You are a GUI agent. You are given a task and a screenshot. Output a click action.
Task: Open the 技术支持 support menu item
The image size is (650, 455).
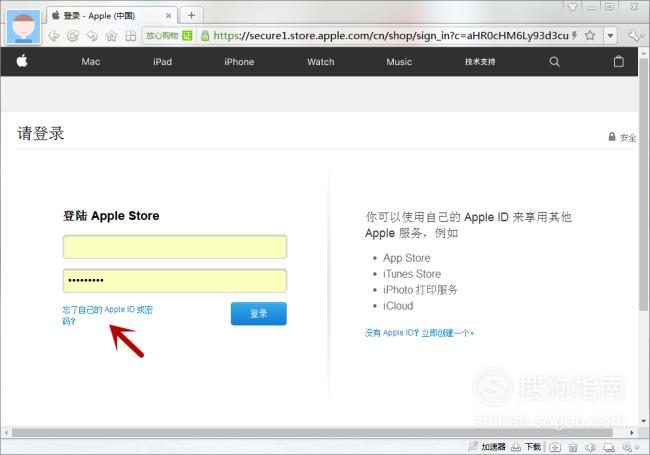point(480,62)
